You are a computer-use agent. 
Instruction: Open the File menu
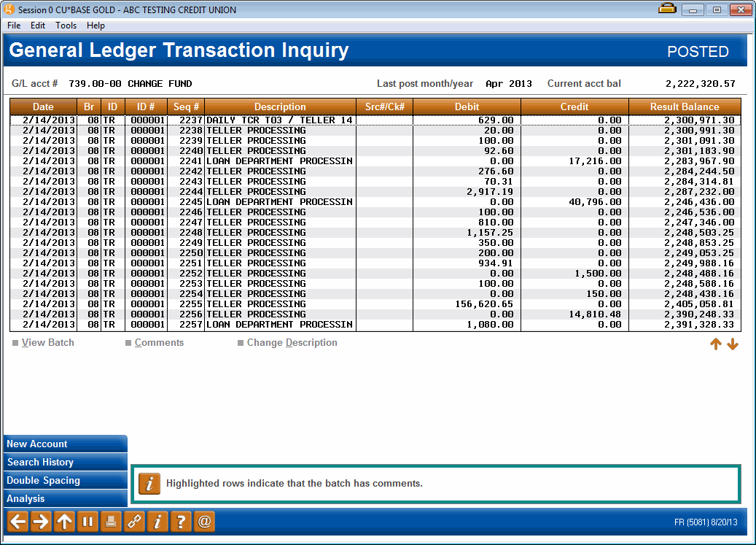click(13, 25)
